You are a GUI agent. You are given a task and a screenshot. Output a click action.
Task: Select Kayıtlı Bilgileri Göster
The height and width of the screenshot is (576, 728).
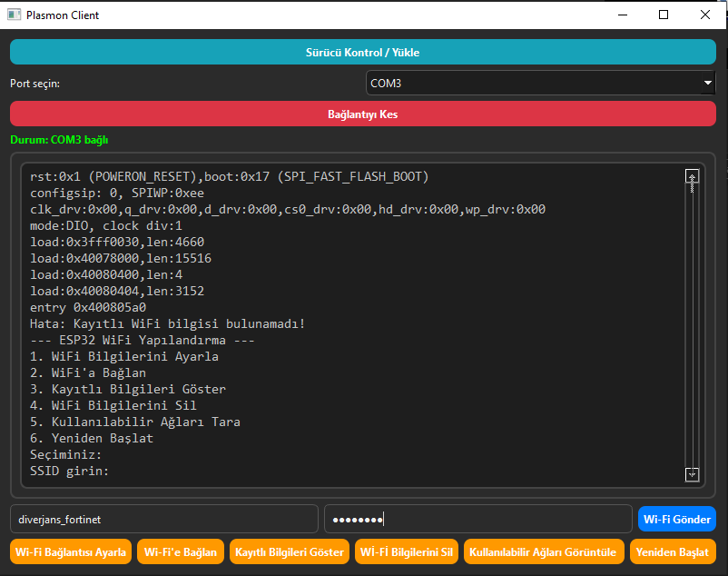(289, 551)
